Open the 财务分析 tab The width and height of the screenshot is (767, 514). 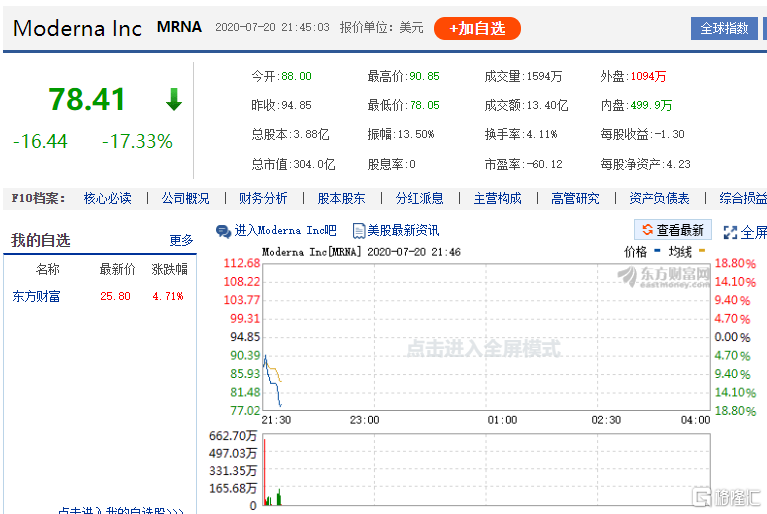click(x=263, y=198)
